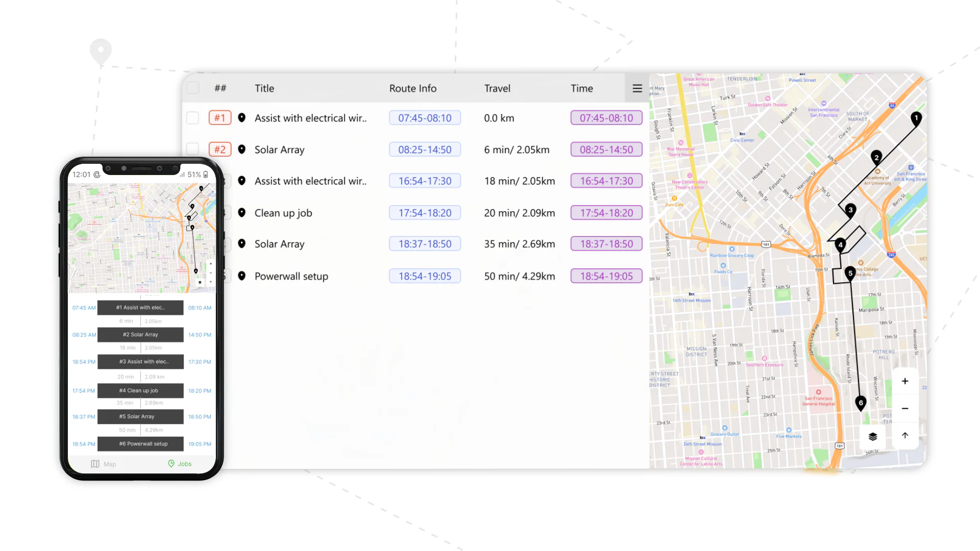Image resolution: width=980 pixels, height=551 pixels.
Task: Click the Route Info column header
Action: (x=413, y=88)
